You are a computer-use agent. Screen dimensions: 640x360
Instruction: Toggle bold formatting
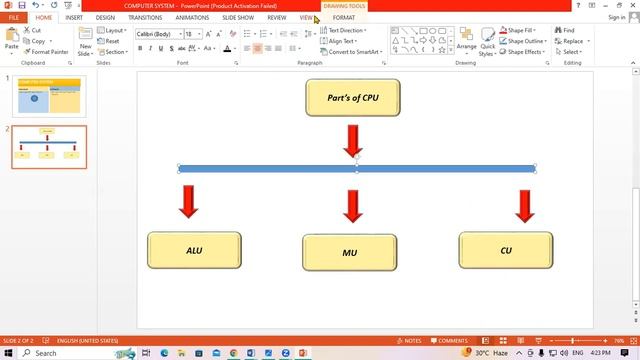pos(140,49)
